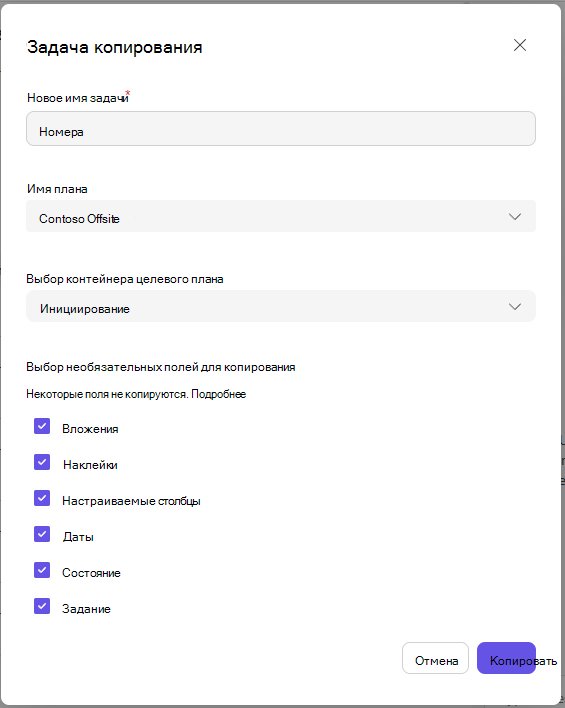Toggle the Наклейки checkbox
Screen dimensions: 565x708
coord(42,462)
